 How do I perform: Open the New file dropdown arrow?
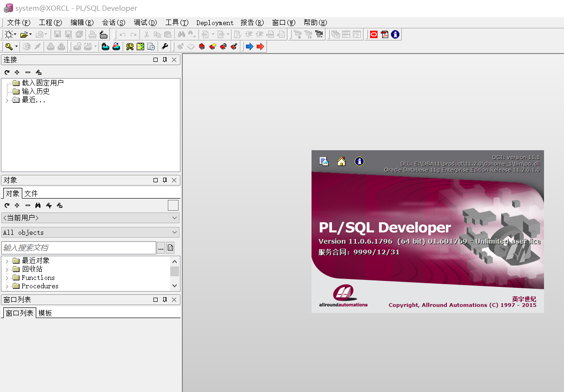coord(15,34)
